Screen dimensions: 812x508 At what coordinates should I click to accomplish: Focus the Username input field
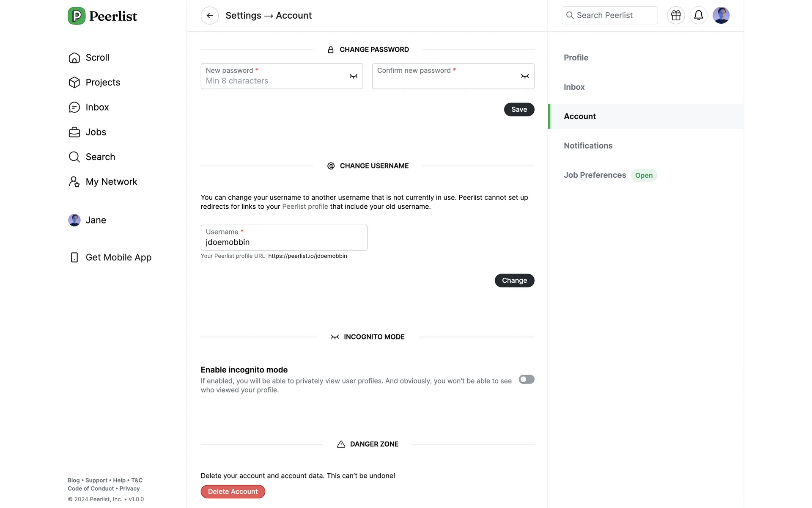(284, 242)
